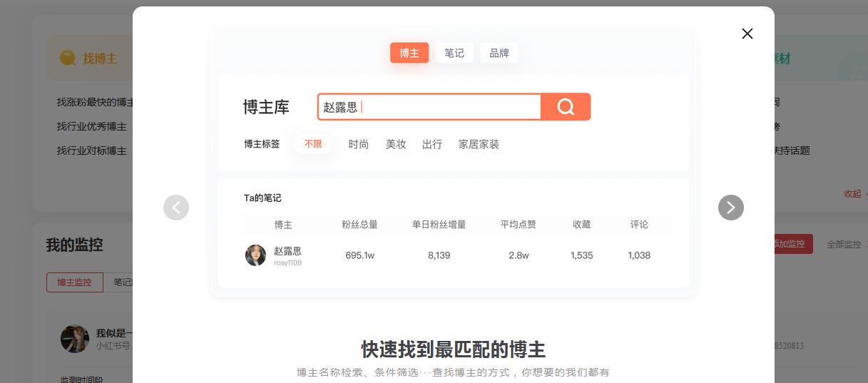Click the 1,535 favorites value
The image size is (868, 383).
click(x=582, y=255)
